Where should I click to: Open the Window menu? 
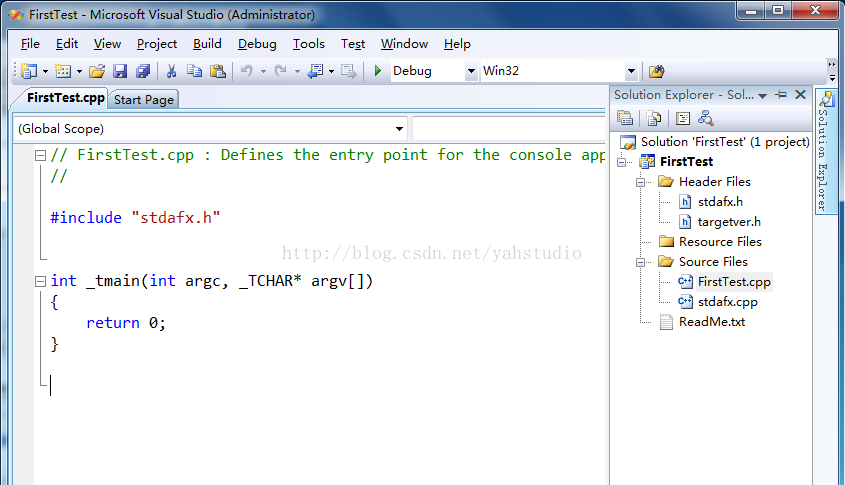coord(404,44)
